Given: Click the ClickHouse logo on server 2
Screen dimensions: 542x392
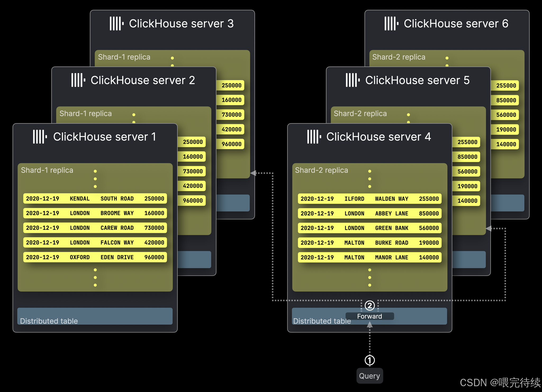Looking at the screenshot, I should pyautogui.click(x=78, y=80).
